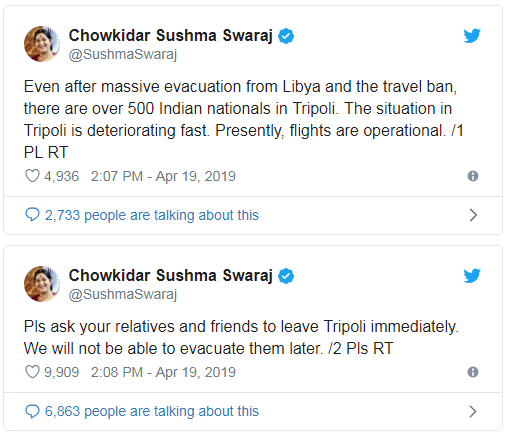Click the Twitter bird icon on second tweet
The width and height of the screenshot is (509, 434).
[x=472, y=275]
